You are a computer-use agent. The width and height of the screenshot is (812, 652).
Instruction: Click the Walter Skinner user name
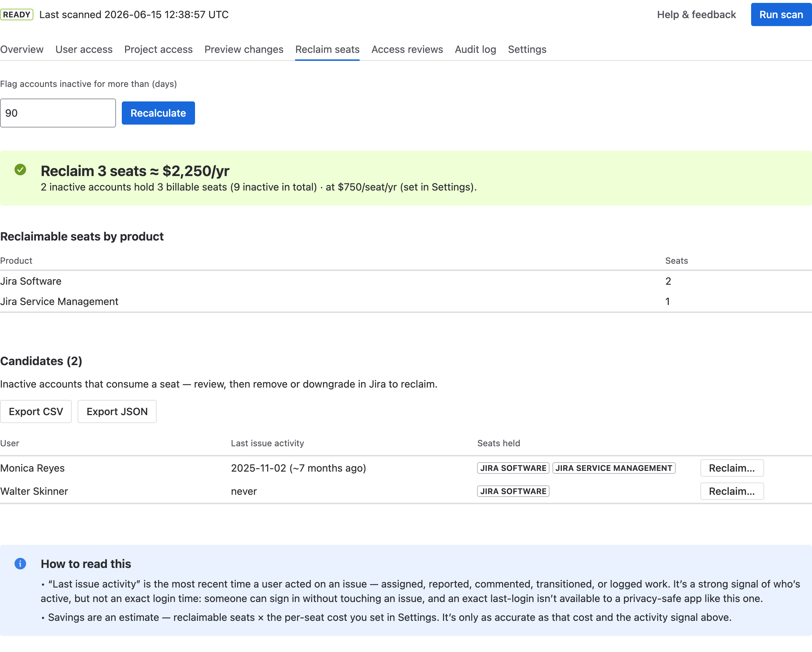click(x=34, y=491)
